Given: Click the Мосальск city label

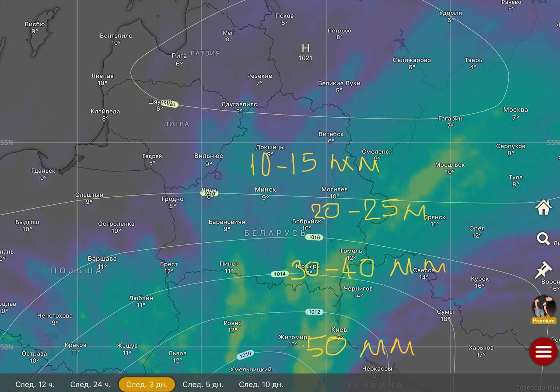Looking at the screenshot, I should [x=450, y=164].
